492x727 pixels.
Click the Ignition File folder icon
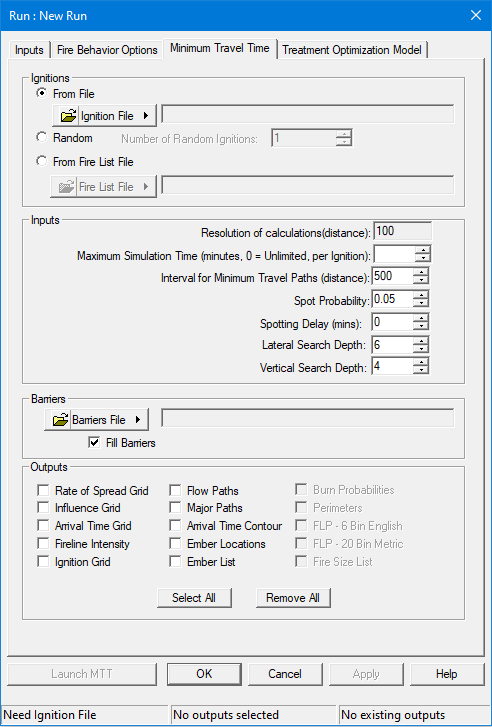pyautogui.click(x=68, y=115)
